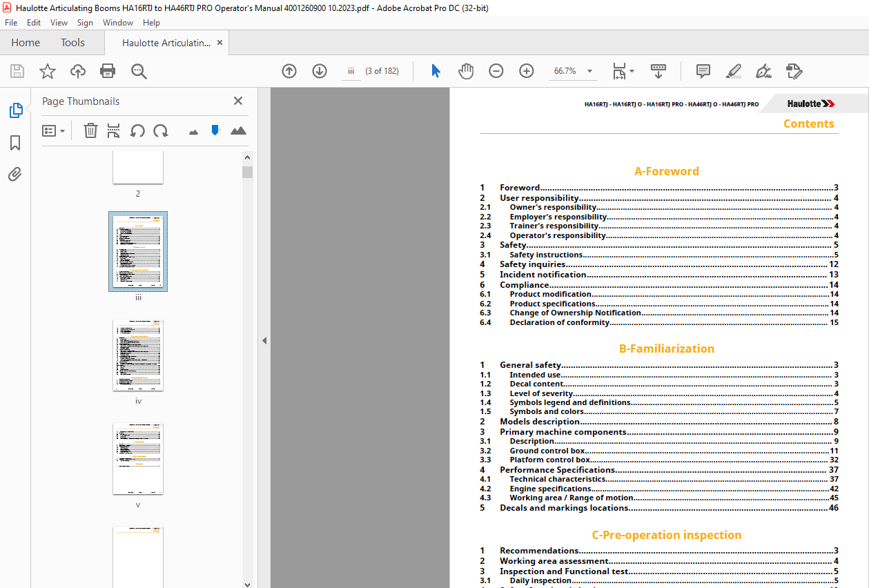Add a comment with speech bubble icon
869x588 pixels.
tap(703, 71)
